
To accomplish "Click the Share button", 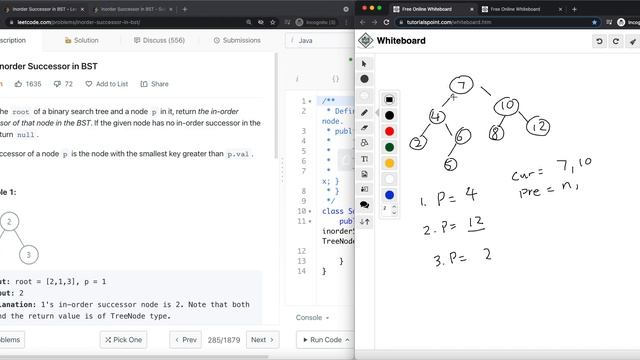I will pyautogui.click(x=154, y=84).
